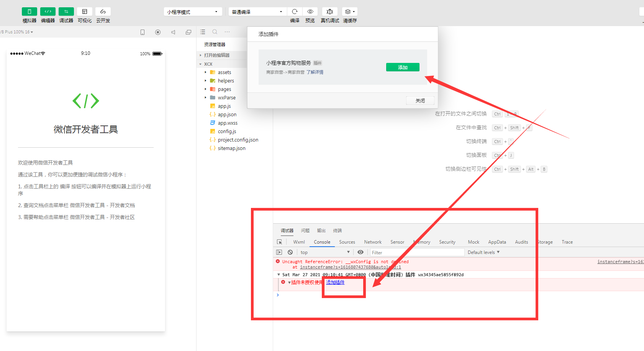Image resolution: width=644 pixels, height=351 pixels.
Task: Open the mini program mode dropdown
Action: click(x=193, y=12)
